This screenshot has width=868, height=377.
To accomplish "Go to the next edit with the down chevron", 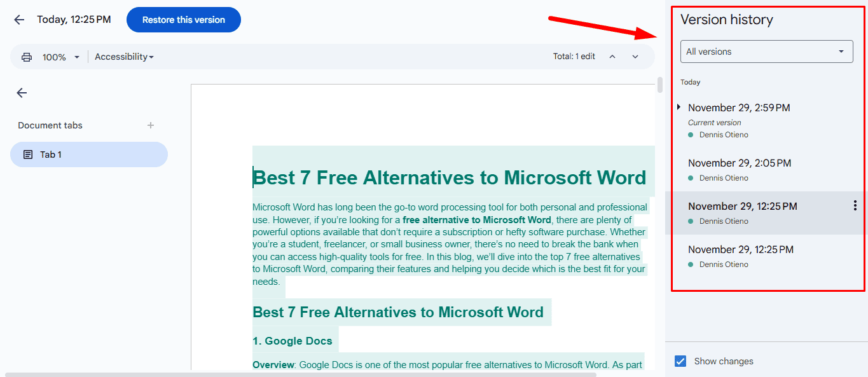I will [x=635, y=57].
